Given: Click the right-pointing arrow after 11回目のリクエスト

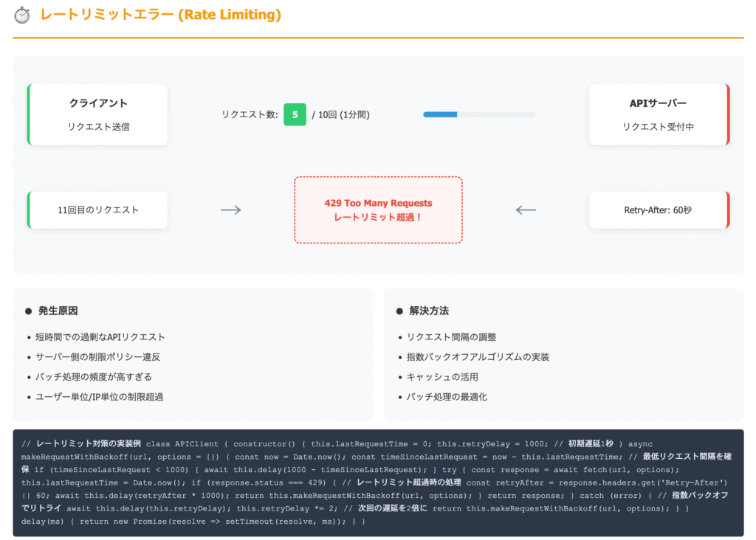Looking at the screenshot, I should coord(231,210).
